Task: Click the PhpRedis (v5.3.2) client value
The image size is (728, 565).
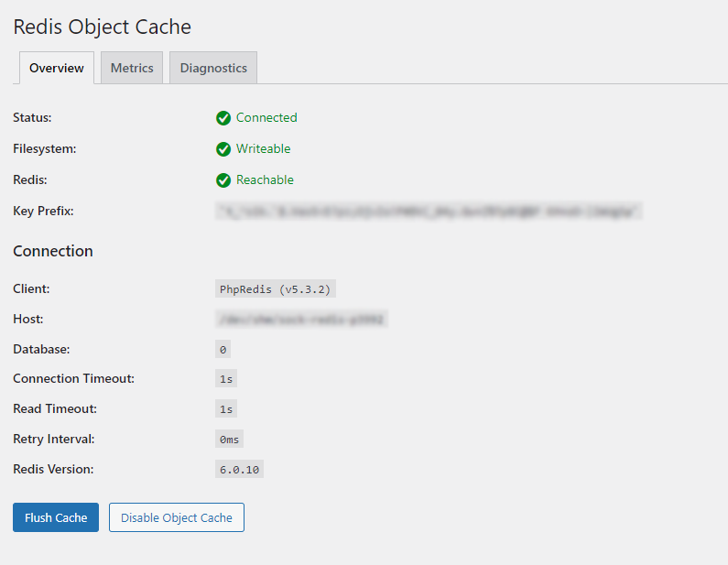Action: pyautogui.click(x=276, y=288)
